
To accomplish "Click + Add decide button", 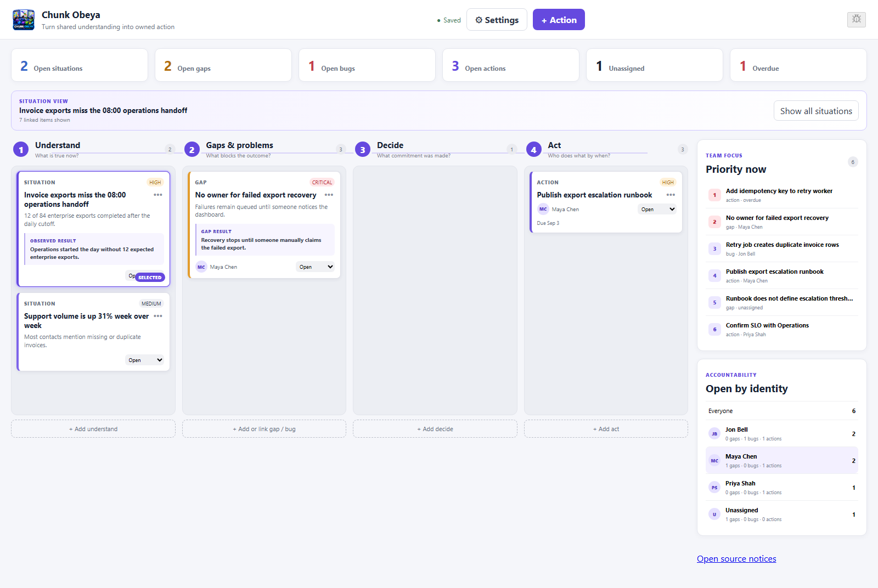I will pos(435,429).
